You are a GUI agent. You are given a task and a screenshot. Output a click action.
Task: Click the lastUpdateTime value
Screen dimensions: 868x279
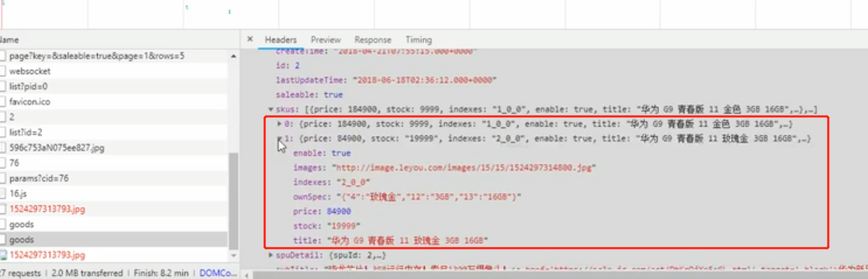(x=424, y=80)
